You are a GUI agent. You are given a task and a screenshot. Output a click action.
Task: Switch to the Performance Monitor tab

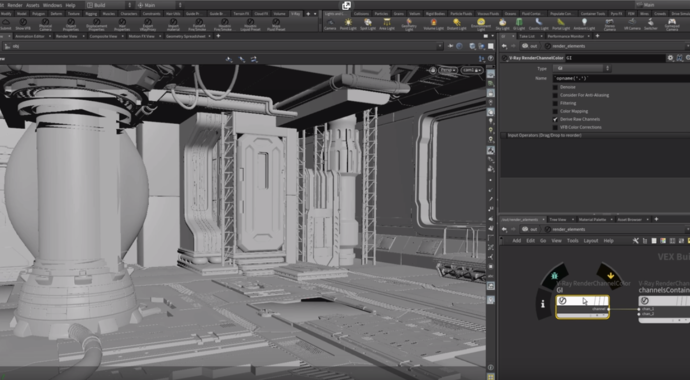[565, 36]
